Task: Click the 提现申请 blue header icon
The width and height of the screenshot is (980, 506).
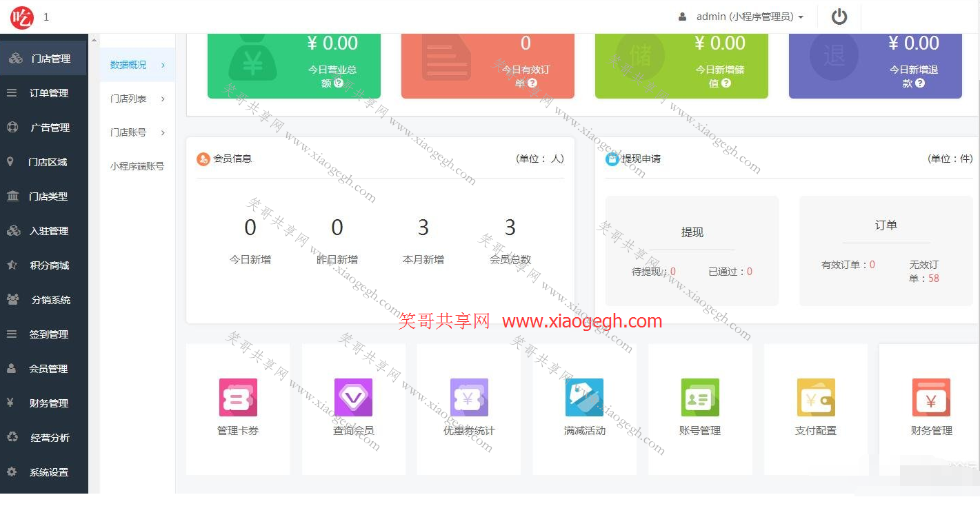Action: point(612,159)
